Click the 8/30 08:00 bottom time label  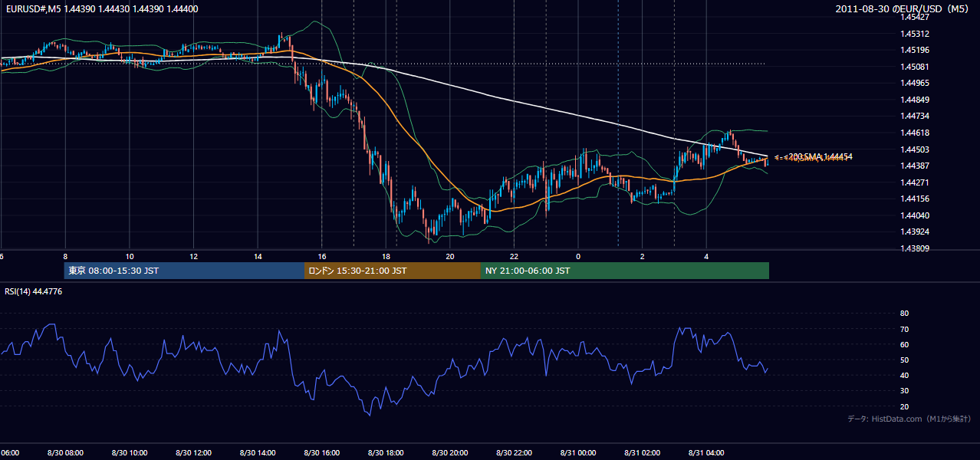click(x=65, y=453)
